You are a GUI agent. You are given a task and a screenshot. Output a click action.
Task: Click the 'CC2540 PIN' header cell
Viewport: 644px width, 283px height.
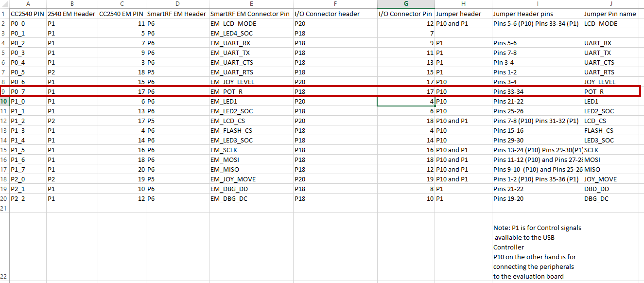(28, 14)
